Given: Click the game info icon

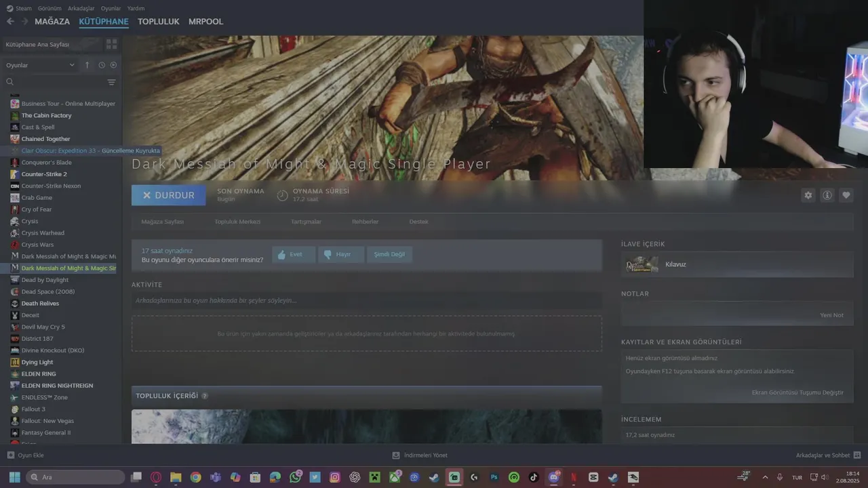Looking at the screenshot, I should point(827,195).
